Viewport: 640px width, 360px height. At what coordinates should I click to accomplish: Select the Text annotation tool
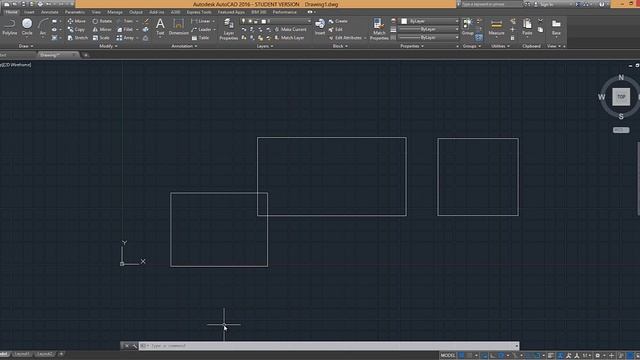click(x=160, y=27)
